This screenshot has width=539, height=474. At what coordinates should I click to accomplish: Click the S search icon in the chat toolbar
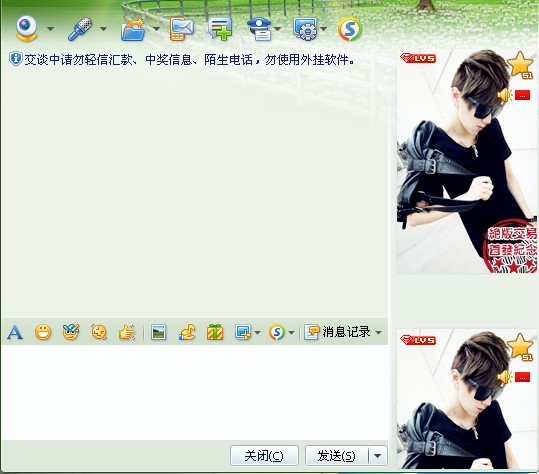pos(277,332)
